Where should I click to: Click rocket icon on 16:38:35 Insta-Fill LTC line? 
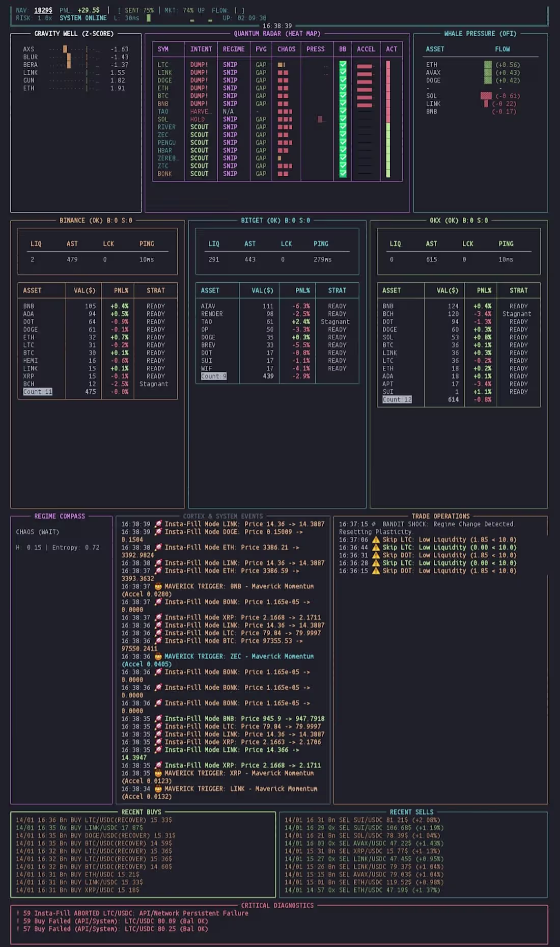coord(158,726)
